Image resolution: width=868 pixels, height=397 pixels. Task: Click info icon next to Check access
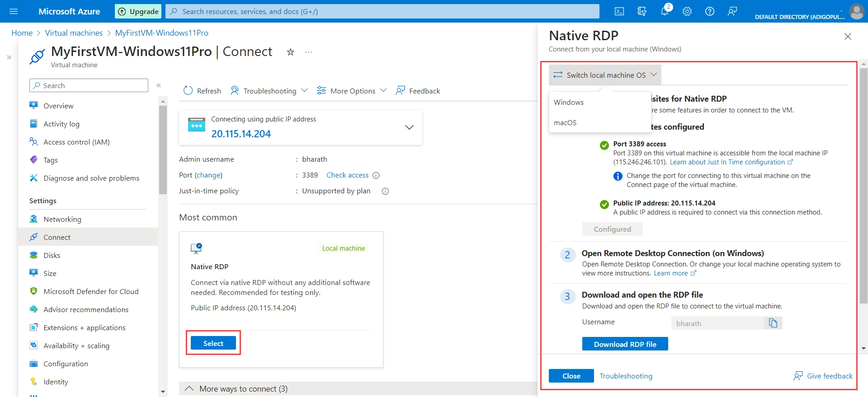coord(376,175)
